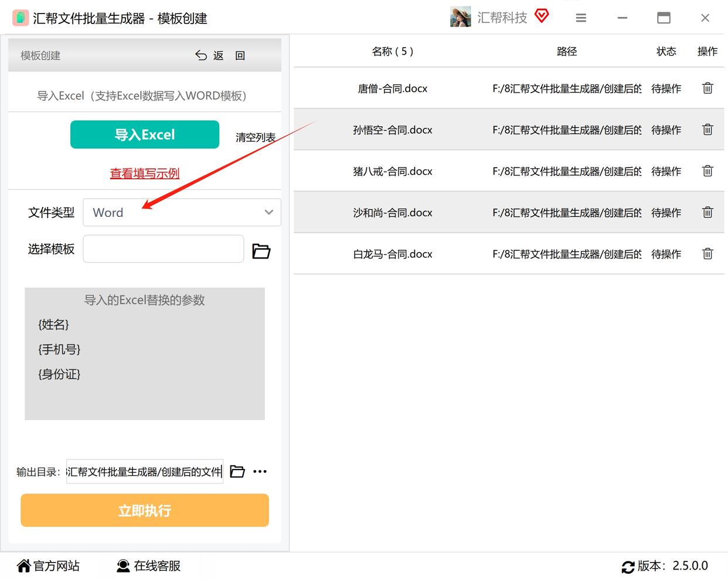Open the hamburger menu in title bar
This screenshot has width=728, height=579.
(x=581, y=18)
